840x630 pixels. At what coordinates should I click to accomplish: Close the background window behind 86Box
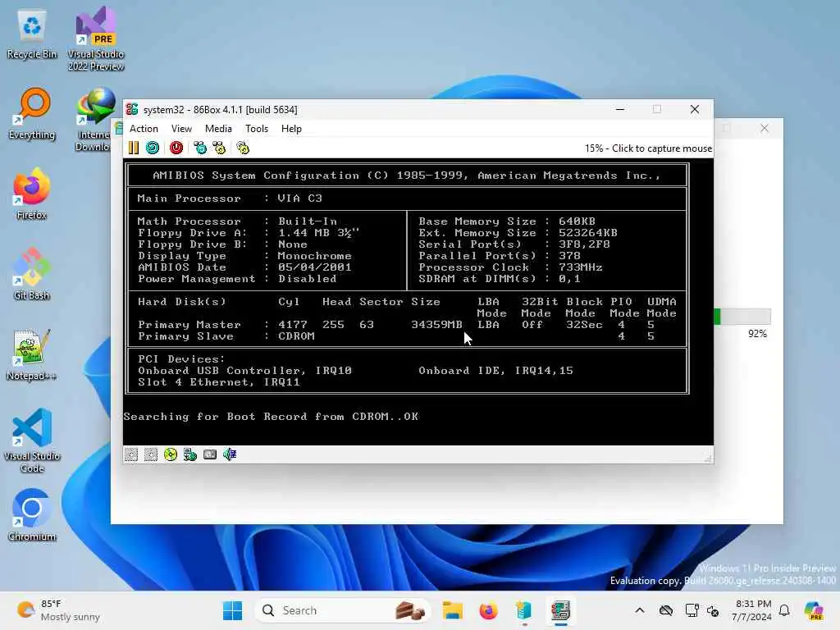pyautogui.click(x=765, y=128)
